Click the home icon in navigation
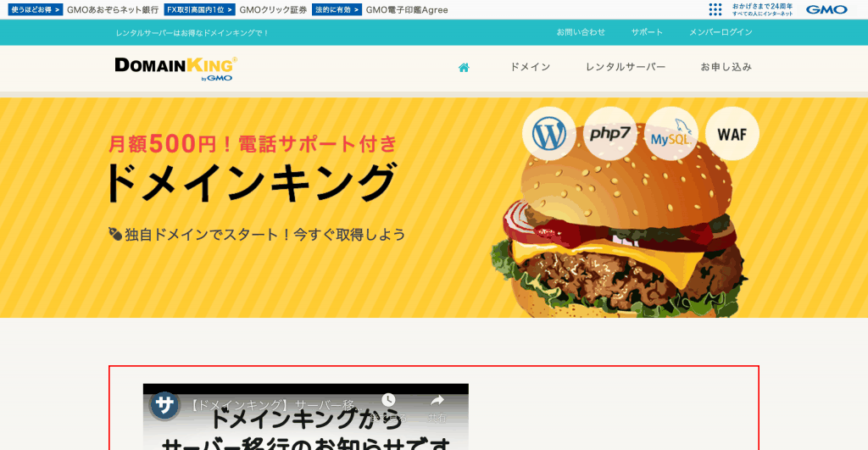The width and height of the screenshot is (868, 450). pos(464,68)
